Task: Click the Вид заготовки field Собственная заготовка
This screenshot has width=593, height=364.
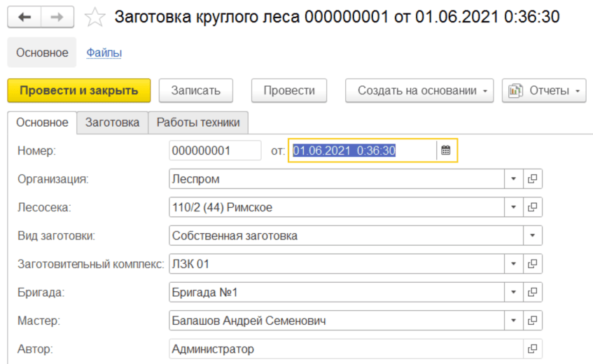Action: point(346,235)
